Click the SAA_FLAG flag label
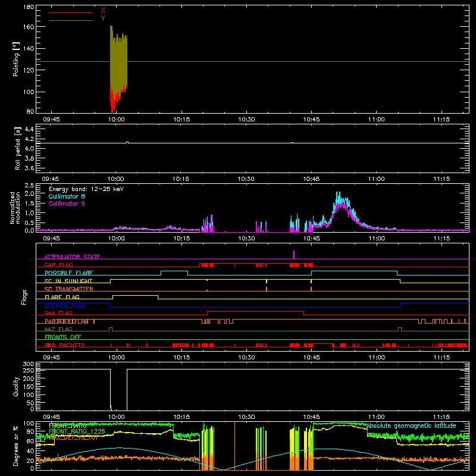Screen dimensions: 476x476 point(58,313)
